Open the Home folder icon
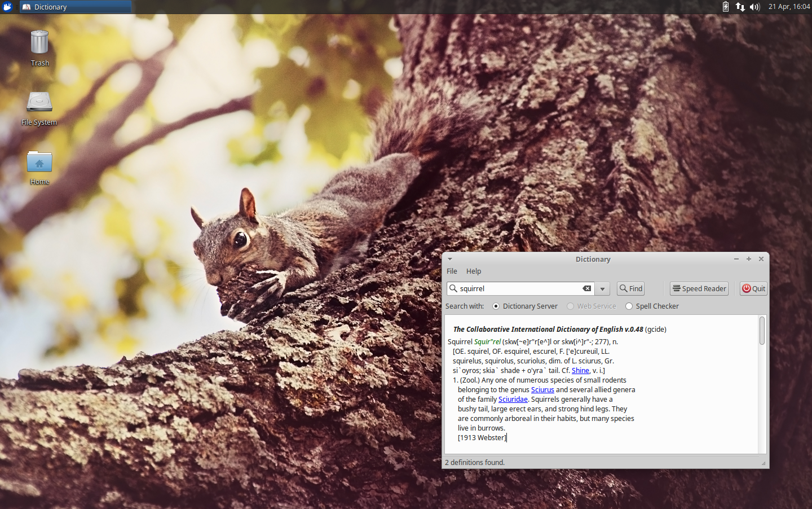The image size is (812, 509). tap(39, 162)
